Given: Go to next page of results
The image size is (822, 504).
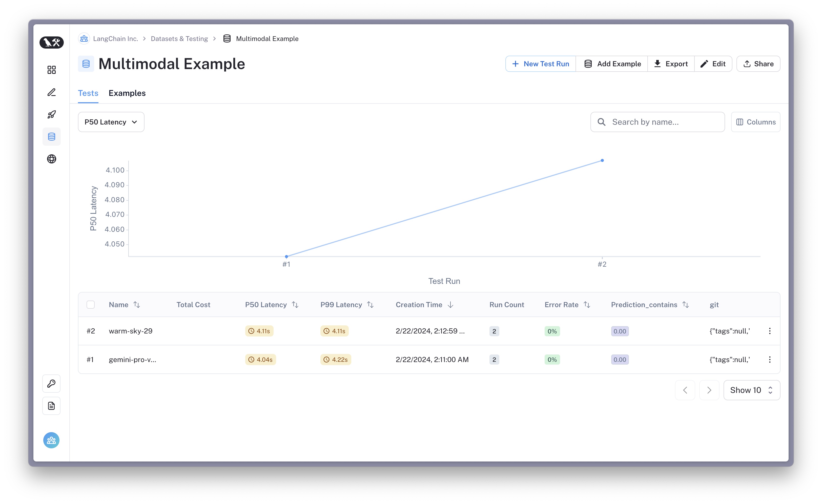Looking at the screenshot, I should click(x=709, y=390).
